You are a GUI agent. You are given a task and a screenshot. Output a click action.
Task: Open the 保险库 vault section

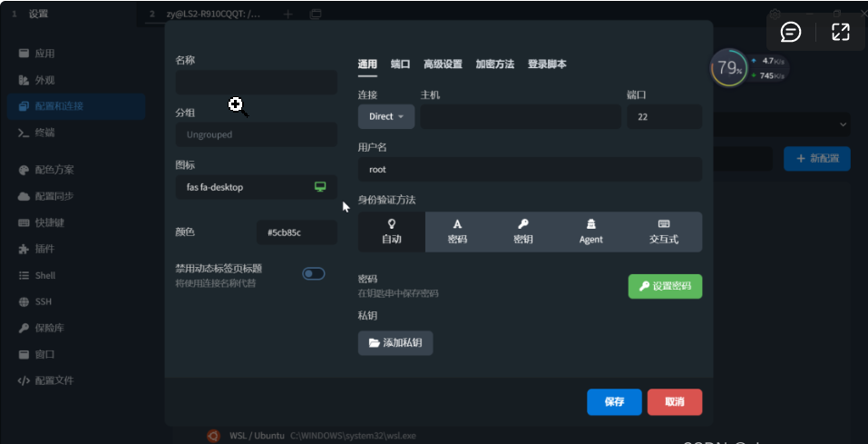[76, 328]
